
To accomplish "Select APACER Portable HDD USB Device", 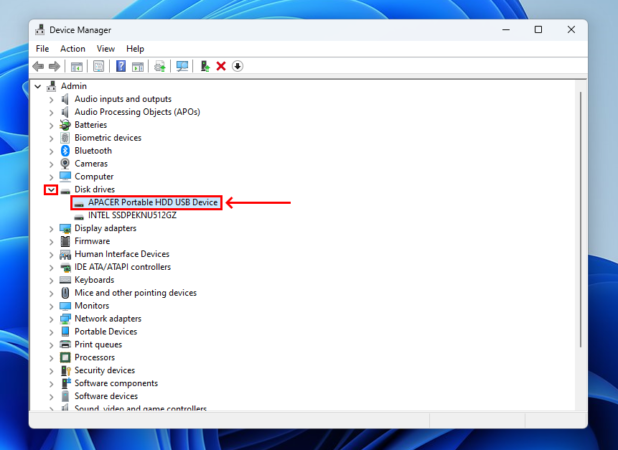I will tap(153, 203).
